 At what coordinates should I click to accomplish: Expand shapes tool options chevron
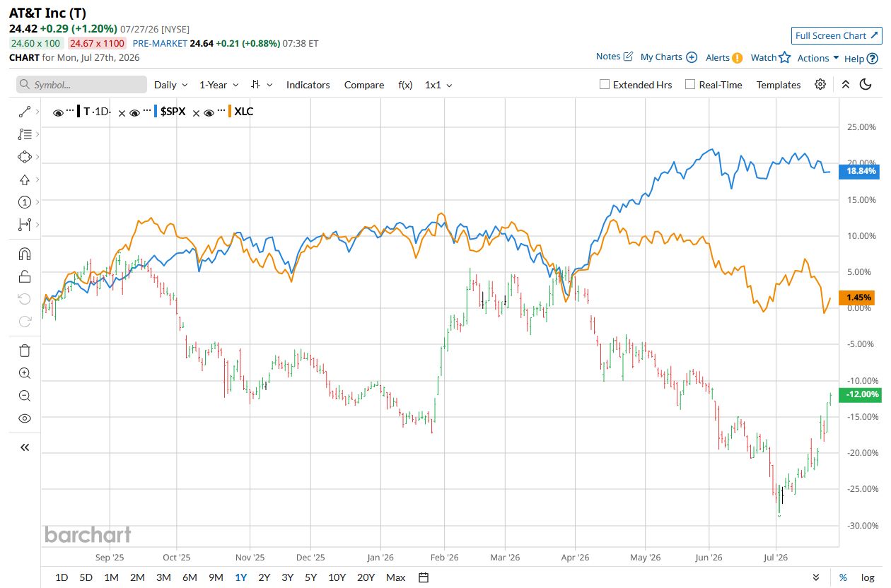[x=37, y=157]
